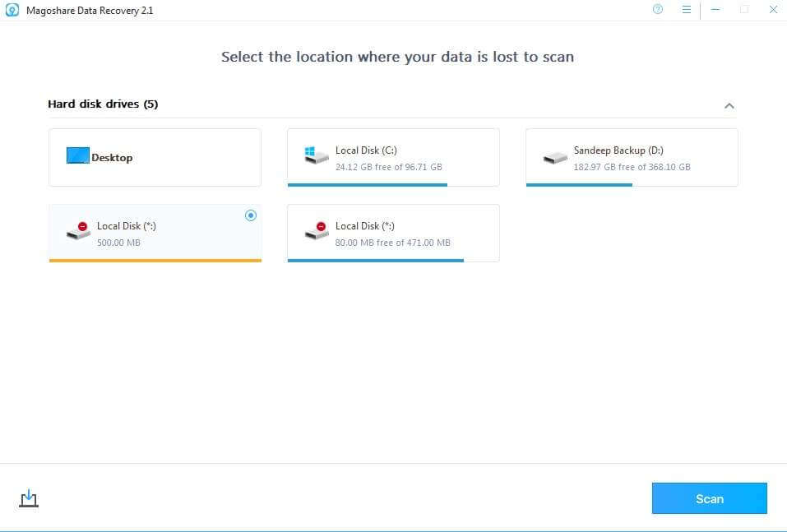Click the Sandeep Backup drive icon

[x=555, y=157]
